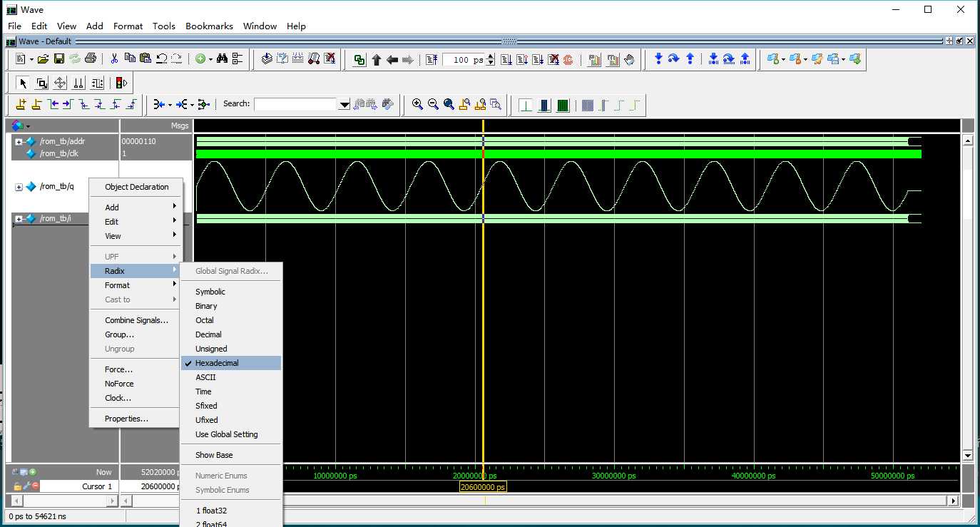
Task: Lock Cursor 1 with padlock icon
Action: pyautogui.click(x=16, y=486)
